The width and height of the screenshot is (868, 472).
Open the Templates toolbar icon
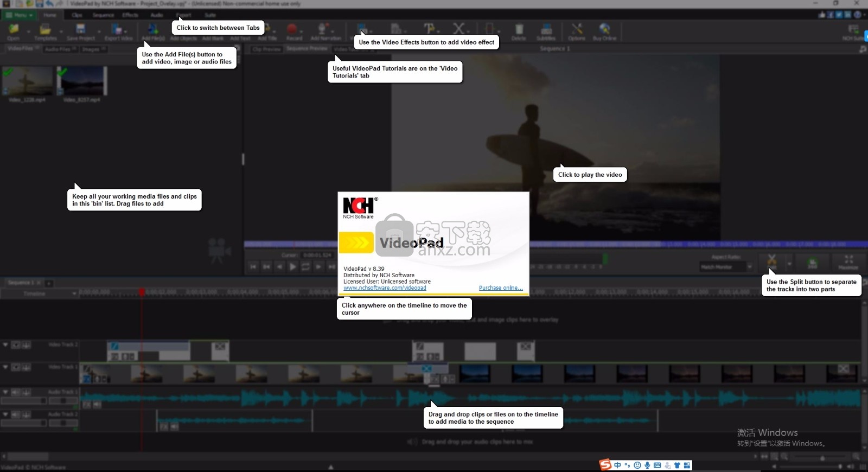tap(45, 29)
